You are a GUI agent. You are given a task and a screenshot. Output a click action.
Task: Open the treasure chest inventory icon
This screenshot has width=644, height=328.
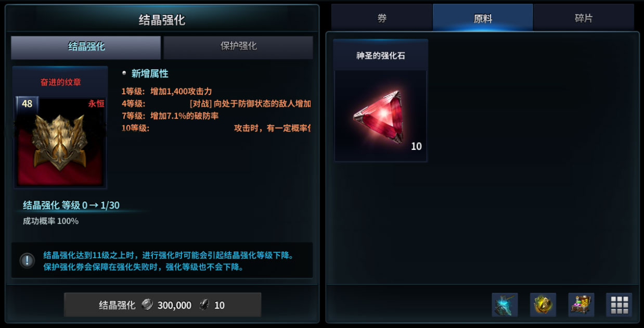click(581, 305)
